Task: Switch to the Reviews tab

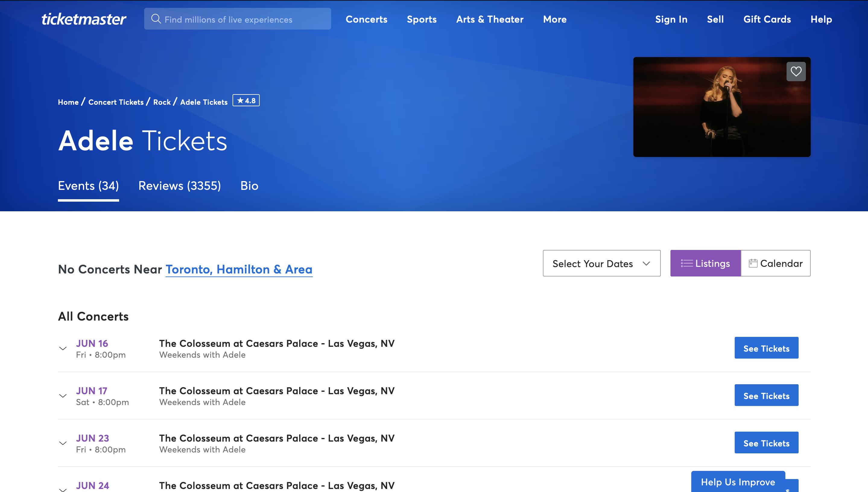Action: [x=180, y=186]
